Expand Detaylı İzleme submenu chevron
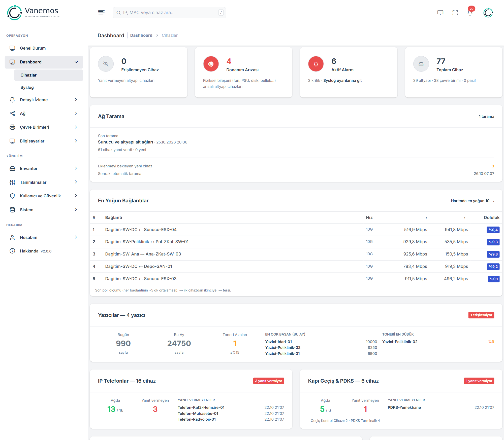The width and height of the screenshot is (504, 440). point(76,100)
